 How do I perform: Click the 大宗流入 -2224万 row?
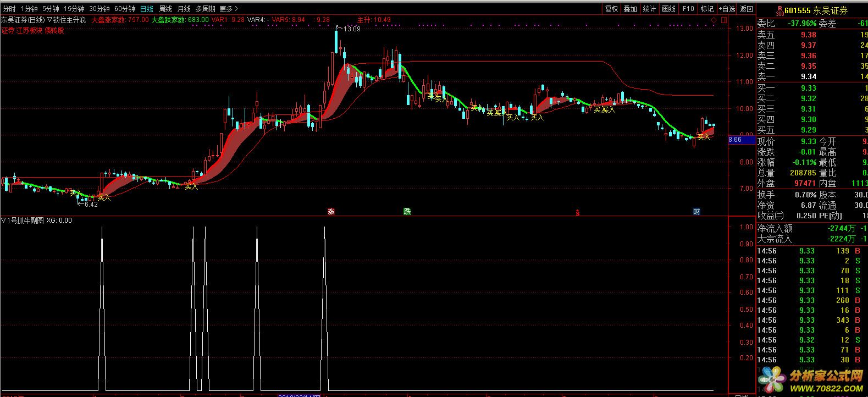[812, 239]
